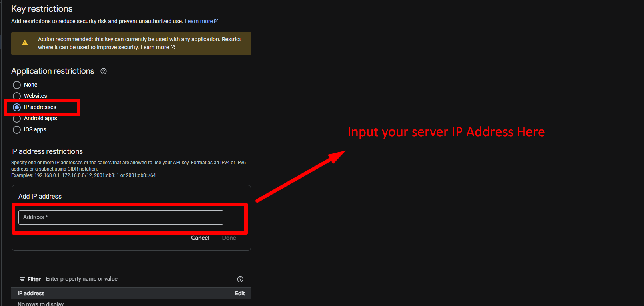644x306 pixels.
Task: Click the Edit column header
Action: pos(240,293)
